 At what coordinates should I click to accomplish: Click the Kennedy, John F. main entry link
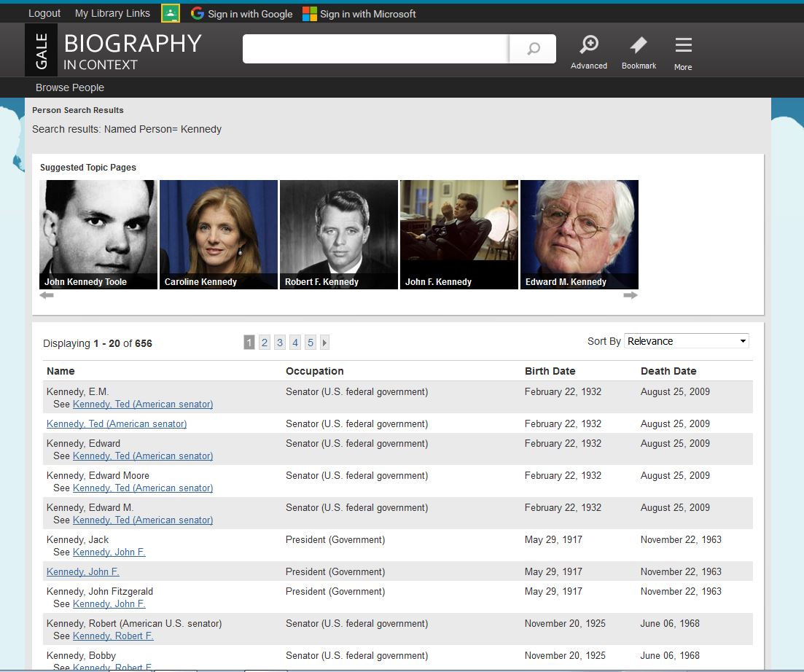point(83,571)
